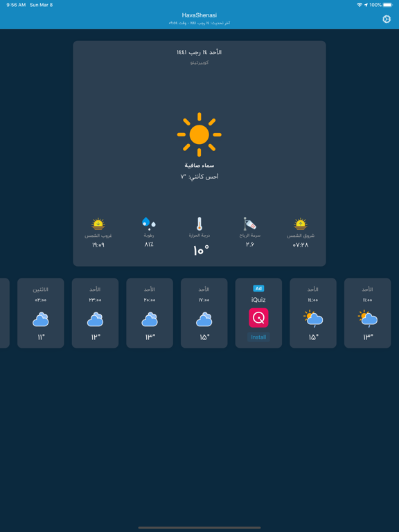Tap the ٢٠:٠٠ forecast time
This screenshot has width=399, height=532.
click(150, 300)
